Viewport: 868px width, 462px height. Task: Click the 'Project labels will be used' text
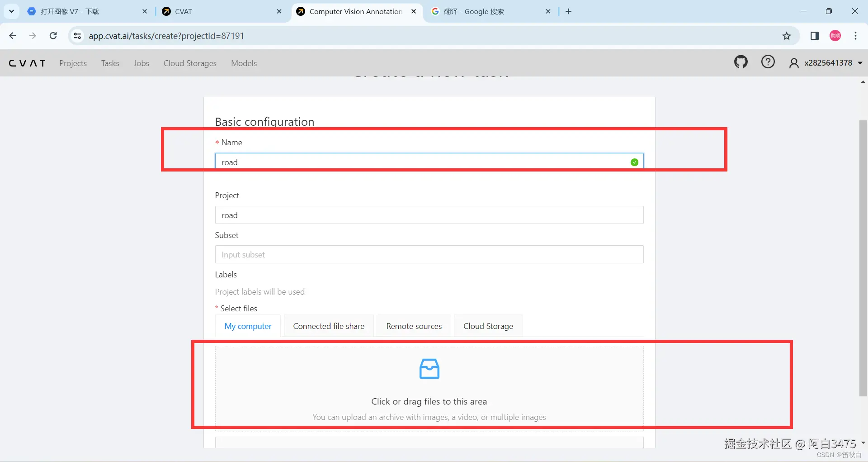[x=259, y=292]
